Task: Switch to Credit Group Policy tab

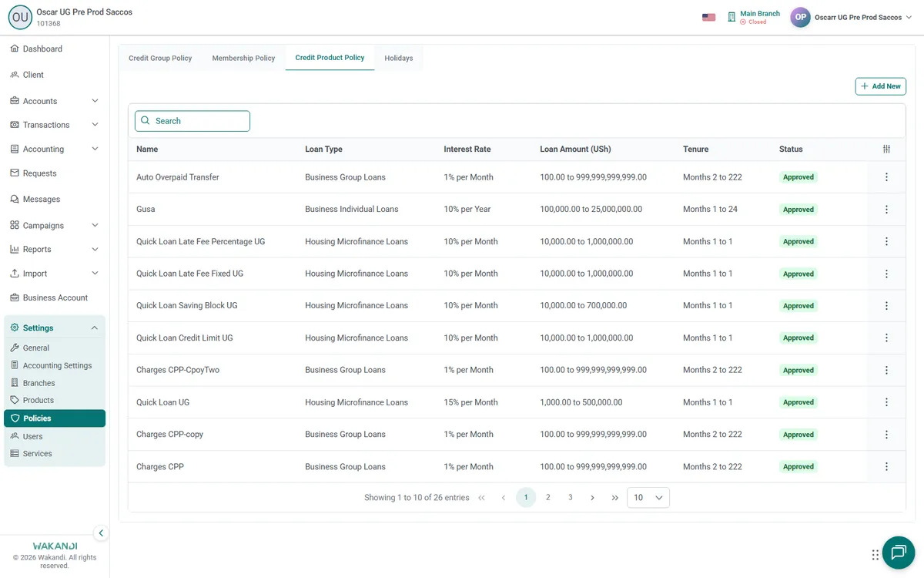Action: click(160, 58)
